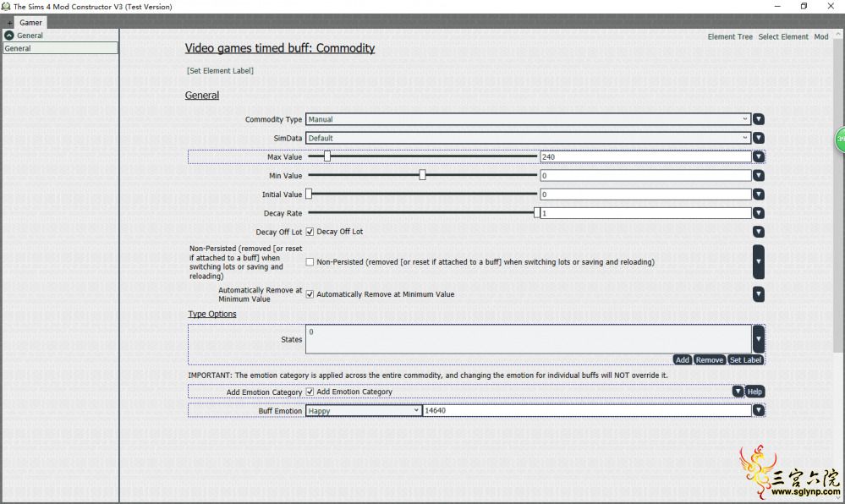Switch to the Gamer tab
The width and height of the screenshot is (845, 504).
coord(30,23)
